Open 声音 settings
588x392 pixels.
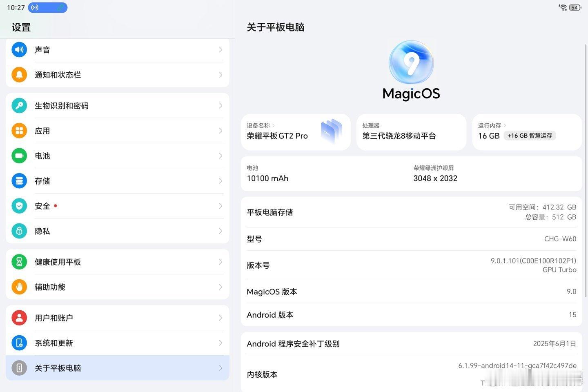point(118,50)
